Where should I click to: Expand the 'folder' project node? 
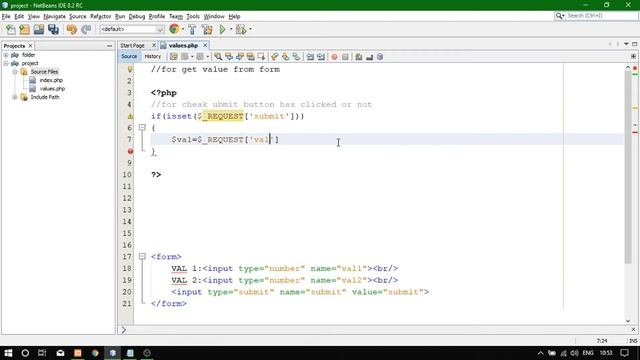[6, 55]
